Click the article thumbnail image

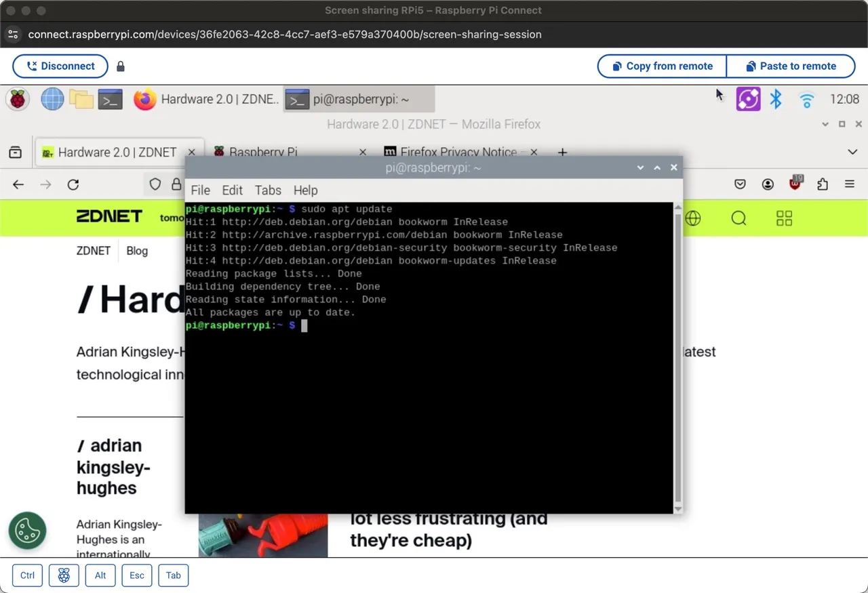[263, 535]
